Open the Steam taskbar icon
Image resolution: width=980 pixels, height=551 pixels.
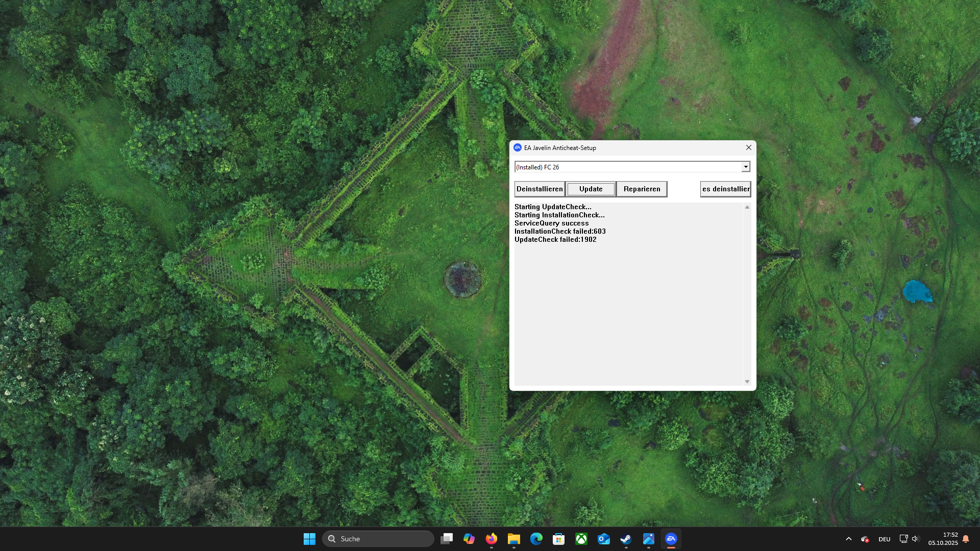click(626, 539)
